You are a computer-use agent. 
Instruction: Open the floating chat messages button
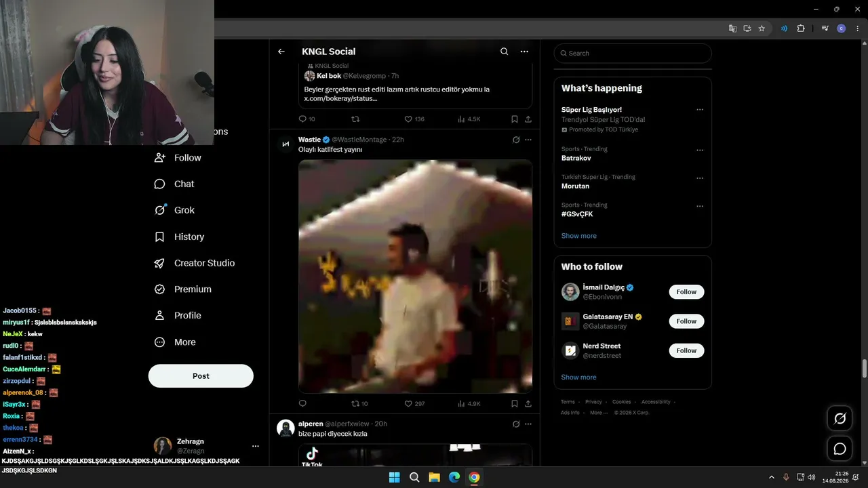click(840, 449)
